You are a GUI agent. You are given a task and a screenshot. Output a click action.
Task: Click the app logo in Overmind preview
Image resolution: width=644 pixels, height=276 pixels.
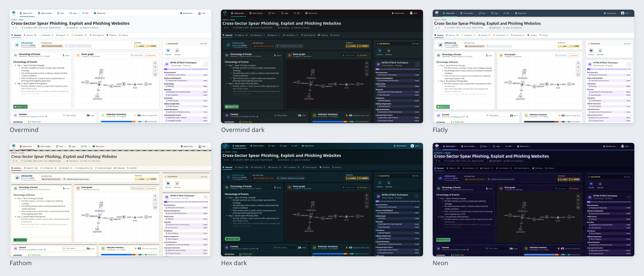point(14,13)
